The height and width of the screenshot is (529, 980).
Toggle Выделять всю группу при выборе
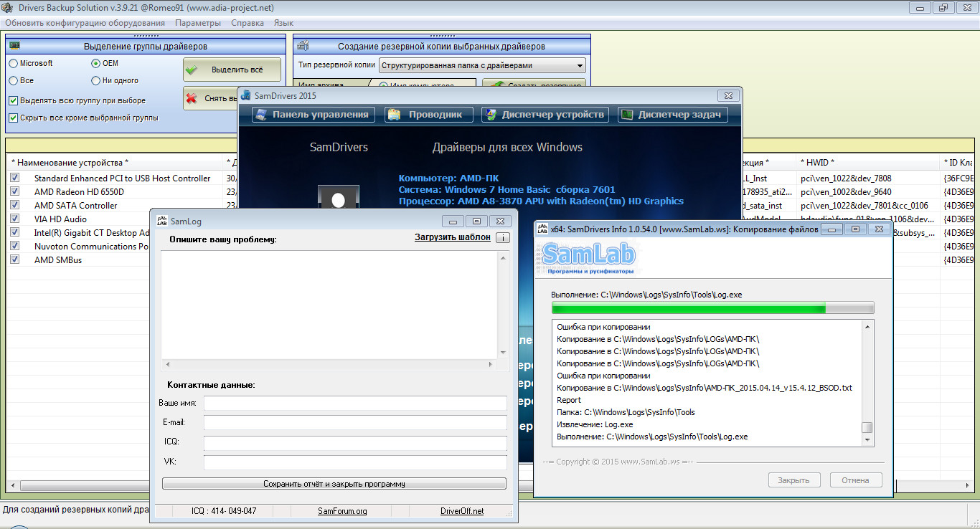coord(13,100)
